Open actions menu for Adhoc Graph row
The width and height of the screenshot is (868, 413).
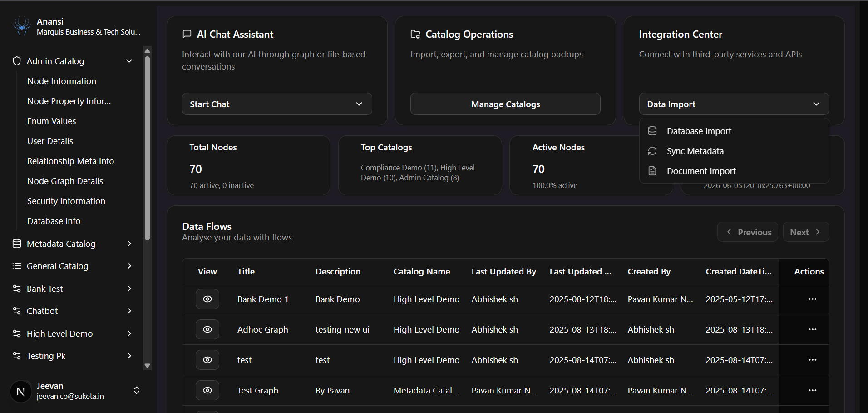(813, 329)
